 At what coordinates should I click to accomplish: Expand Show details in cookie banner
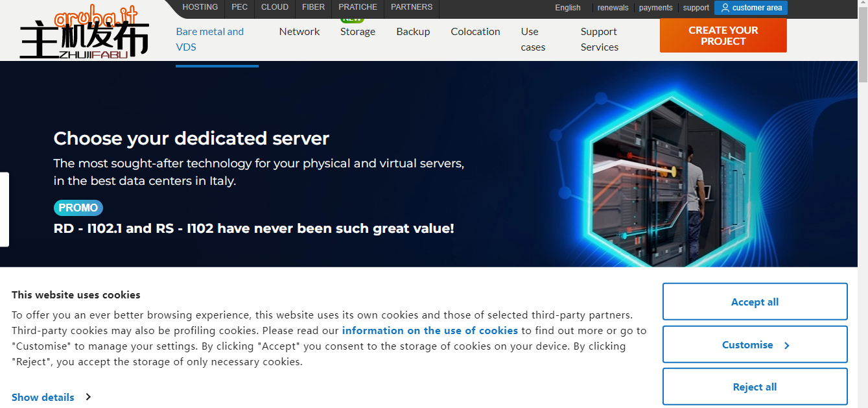(51, 397)
